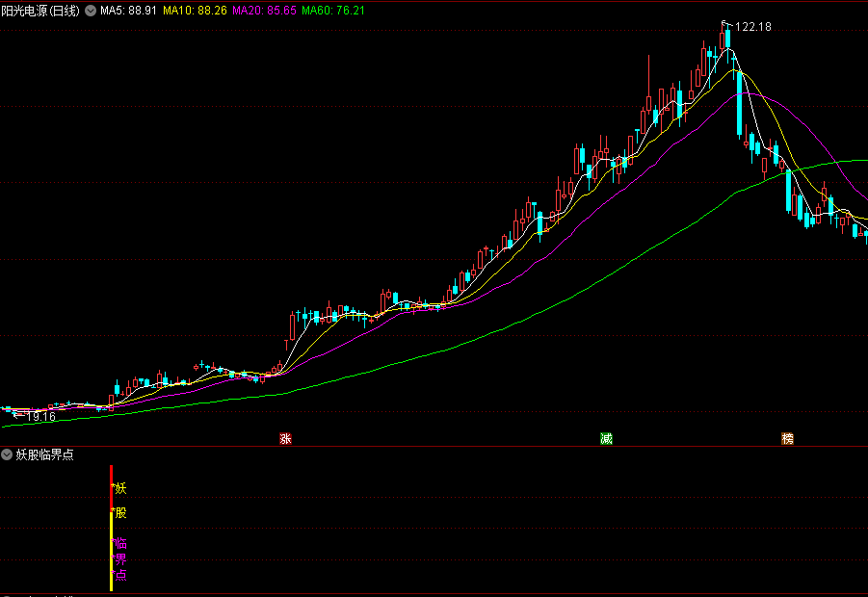The height and width of the screenshot is (597, 868).
Task: Click the magenta 临 signal character
Action: tap(120, 543)
